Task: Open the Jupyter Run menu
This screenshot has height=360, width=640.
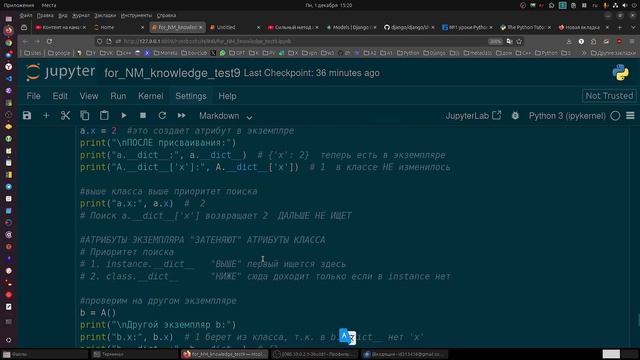Action: coord(118,96)
